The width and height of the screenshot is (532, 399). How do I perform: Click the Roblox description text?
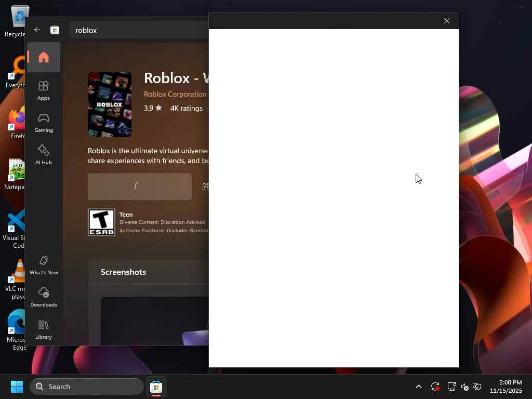tap(148, 156)
